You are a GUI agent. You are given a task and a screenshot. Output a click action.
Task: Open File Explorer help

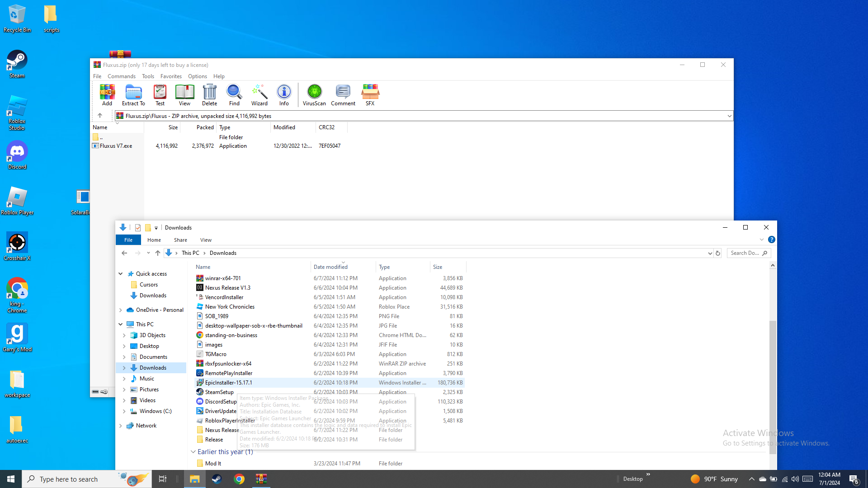point(772,239)
